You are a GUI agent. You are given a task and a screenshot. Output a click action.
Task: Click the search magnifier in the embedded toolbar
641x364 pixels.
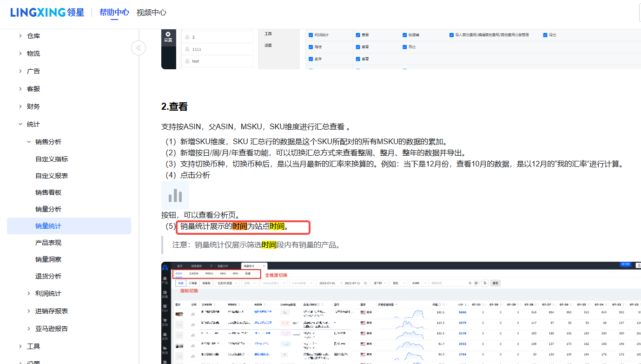point(470,283)
